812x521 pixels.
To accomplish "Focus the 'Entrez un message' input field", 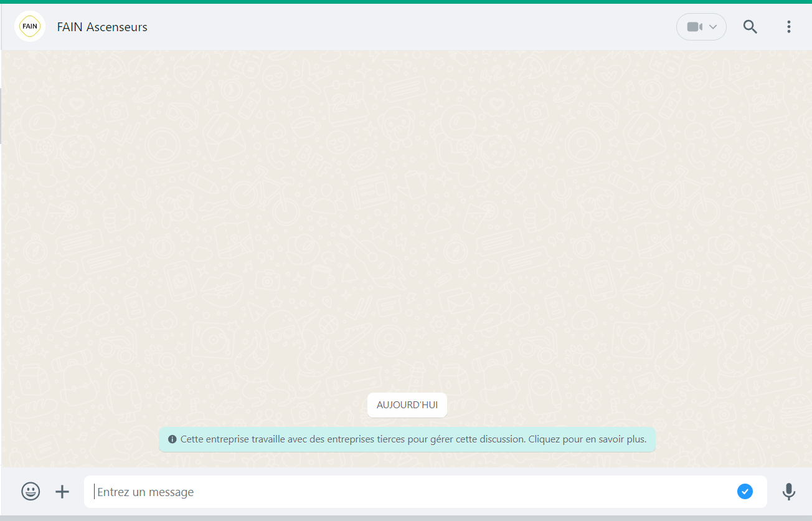I will (411, 492).
